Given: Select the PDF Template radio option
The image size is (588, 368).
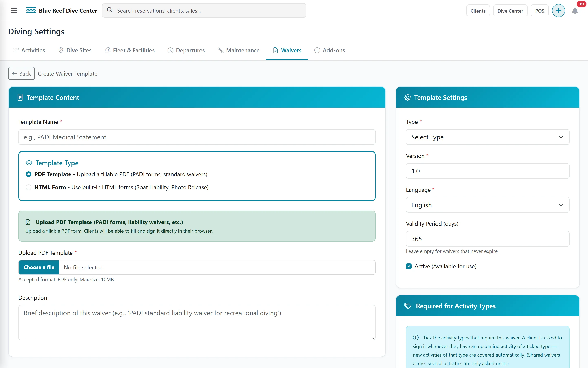Looking at the screenshot, I should [x=29, y=174].
